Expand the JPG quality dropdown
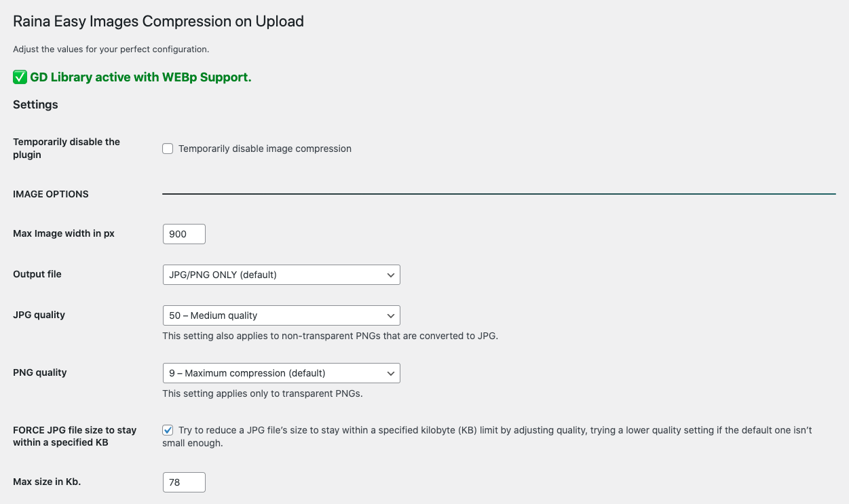 coord(281,315)
